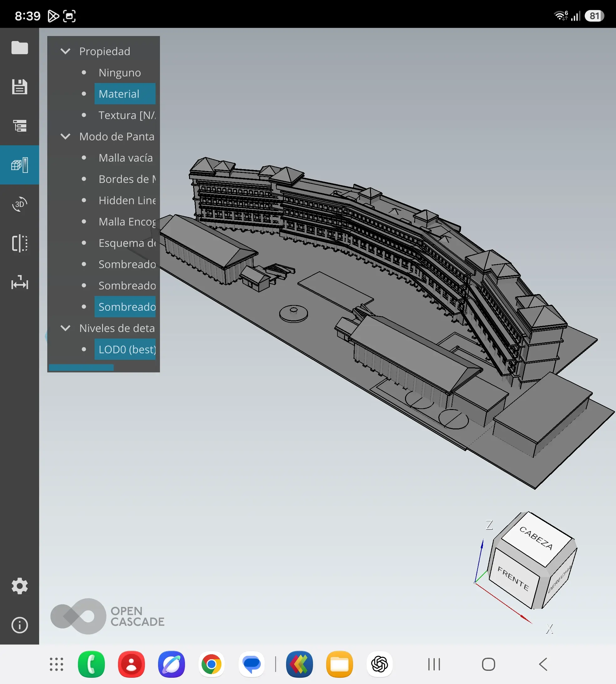Tap the back navigation button

tap(543, 664)
